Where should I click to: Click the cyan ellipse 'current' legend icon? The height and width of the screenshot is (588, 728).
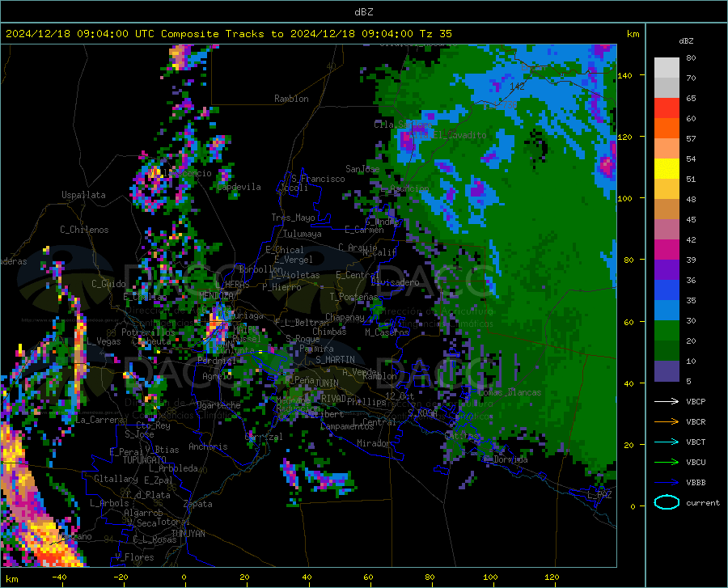667,502
